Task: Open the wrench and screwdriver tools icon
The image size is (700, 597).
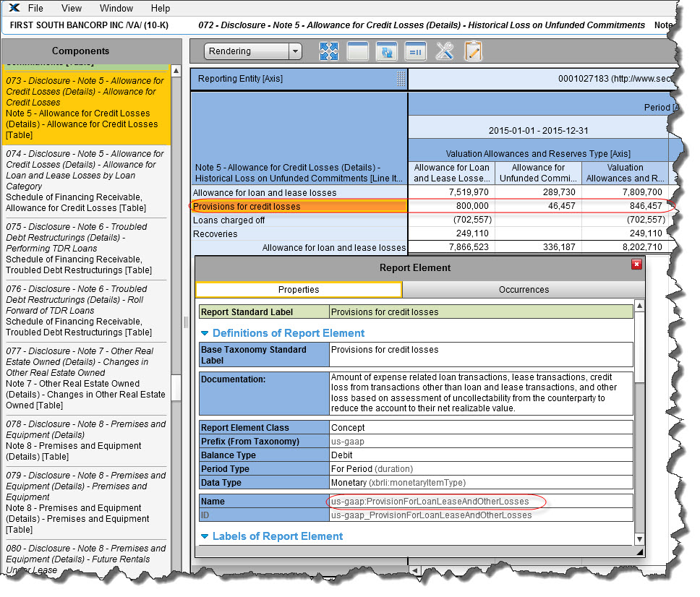Action: click(445, 51)
